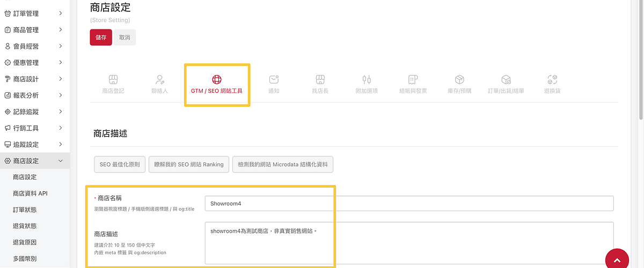
Task: Open 商店資料 API submenu item
Action: (x=30, y=193)
